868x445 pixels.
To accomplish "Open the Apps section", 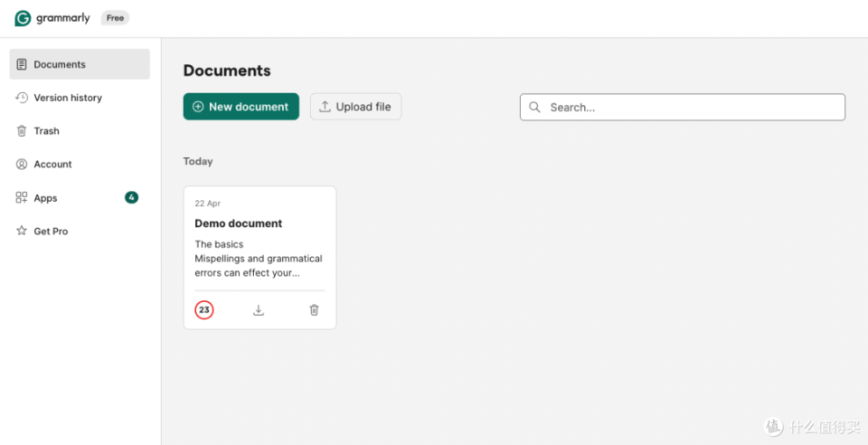I will 80,197.
